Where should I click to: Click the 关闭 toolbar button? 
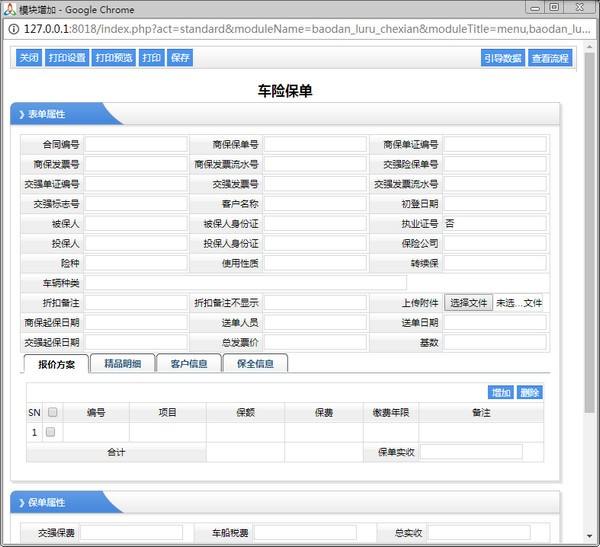29,58
